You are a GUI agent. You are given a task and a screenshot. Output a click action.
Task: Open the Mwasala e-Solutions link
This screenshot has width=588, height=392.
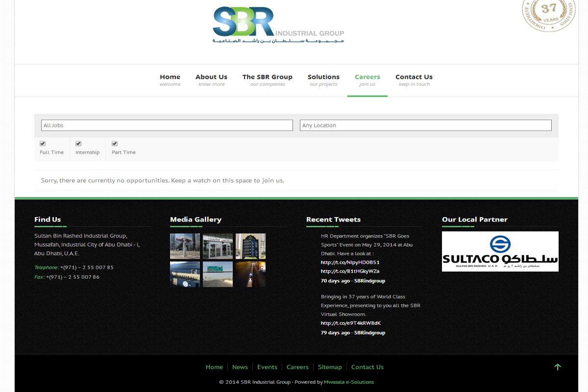(349, 382)
